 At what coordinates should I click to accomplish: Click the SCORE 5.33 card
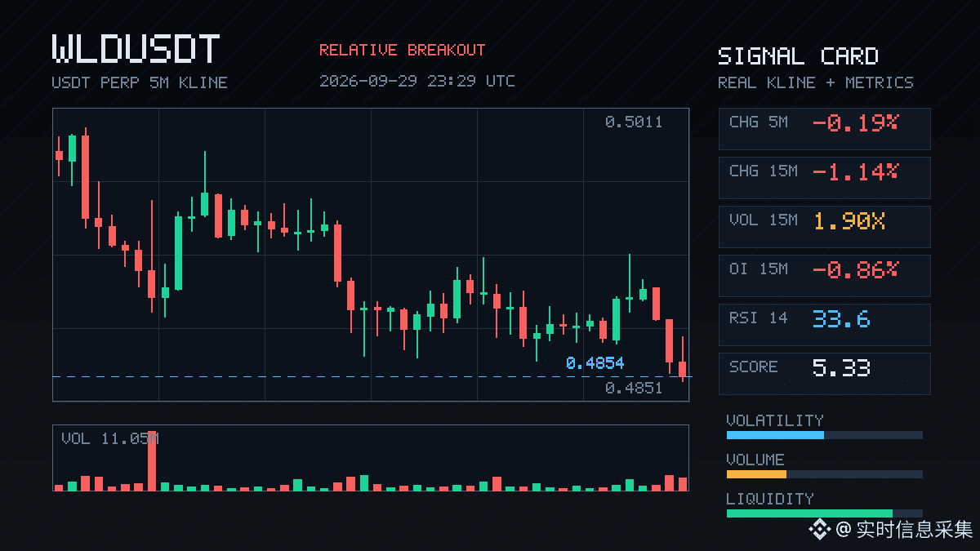[x=824, y=374]
